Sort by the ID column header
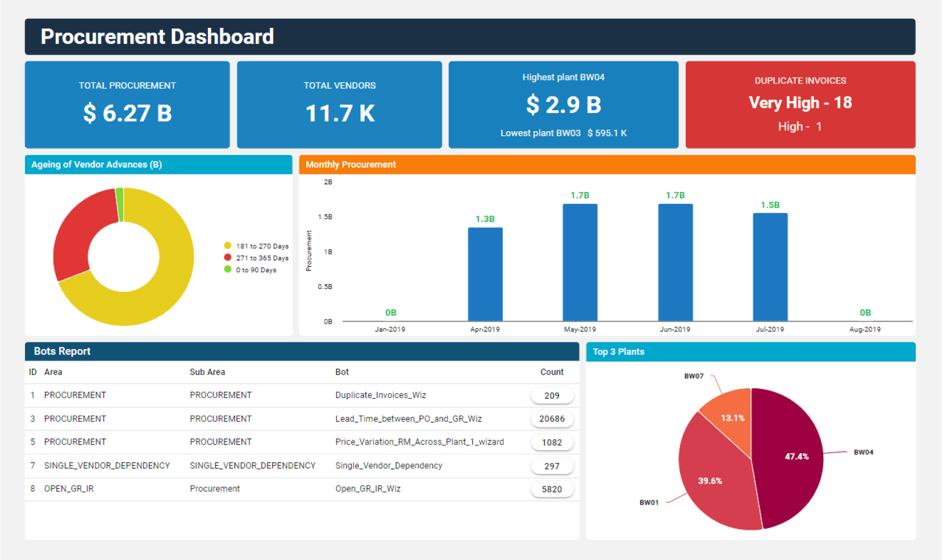 click(x=33, y=372)
